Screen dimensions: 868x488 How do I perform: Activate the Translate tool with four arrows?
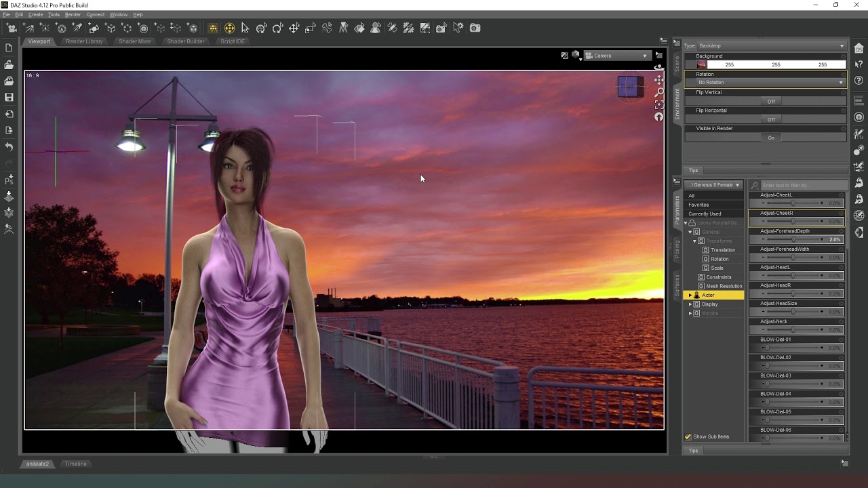[x=294, y=28]
